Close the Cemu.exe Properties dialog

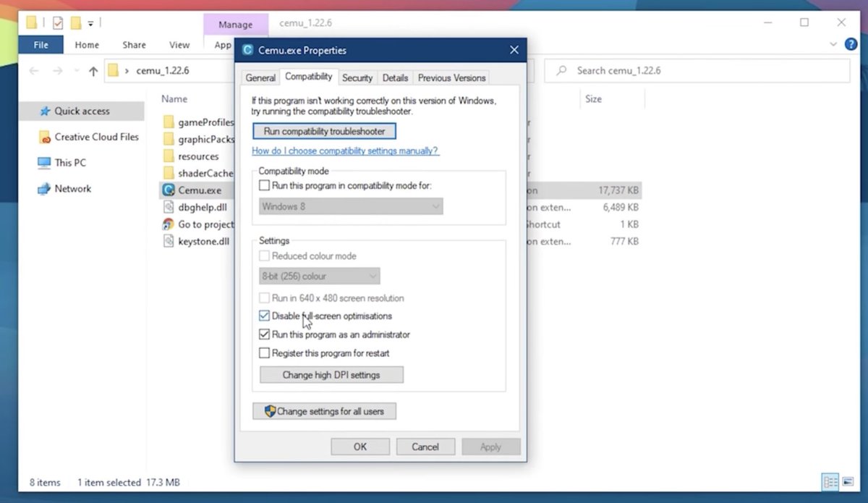pyautogui.click(x=514, y=50)
